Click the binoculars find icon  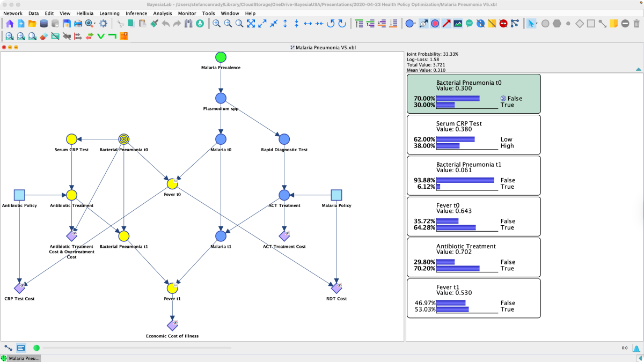188,24
